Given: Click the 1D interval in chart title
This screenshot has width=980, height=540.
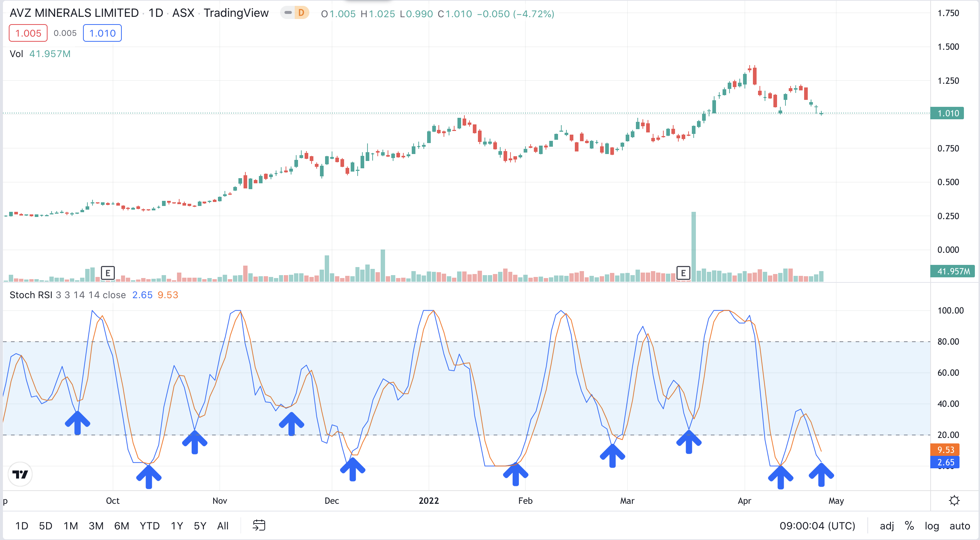Looking at the screenshot, I should [x=156, y=13].
